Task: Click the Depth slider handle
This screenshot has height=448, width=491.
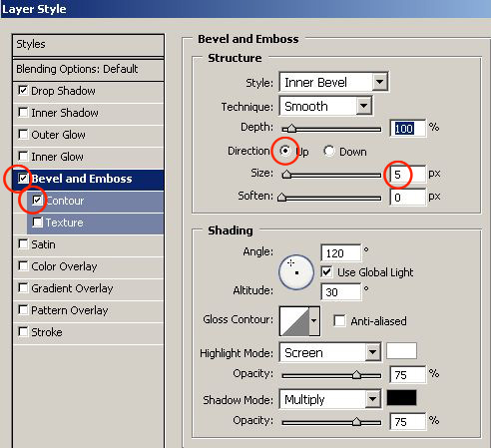Action: (291, 129)
